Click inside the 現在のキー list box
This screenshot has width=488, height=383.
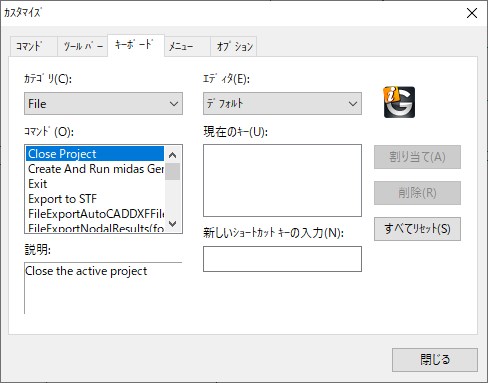pos(282,180)
